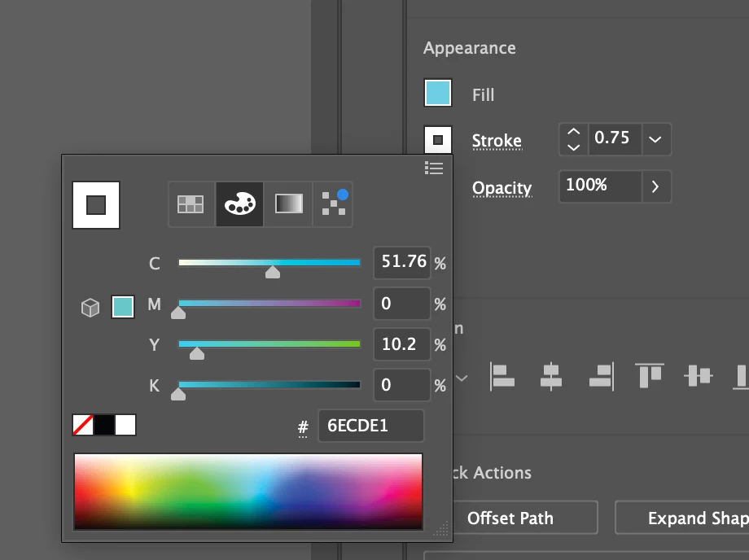The width and height of the screenshot is (749, 560).
Task: Click the Stroke swatch in Appearance panel
Action: 438,140
